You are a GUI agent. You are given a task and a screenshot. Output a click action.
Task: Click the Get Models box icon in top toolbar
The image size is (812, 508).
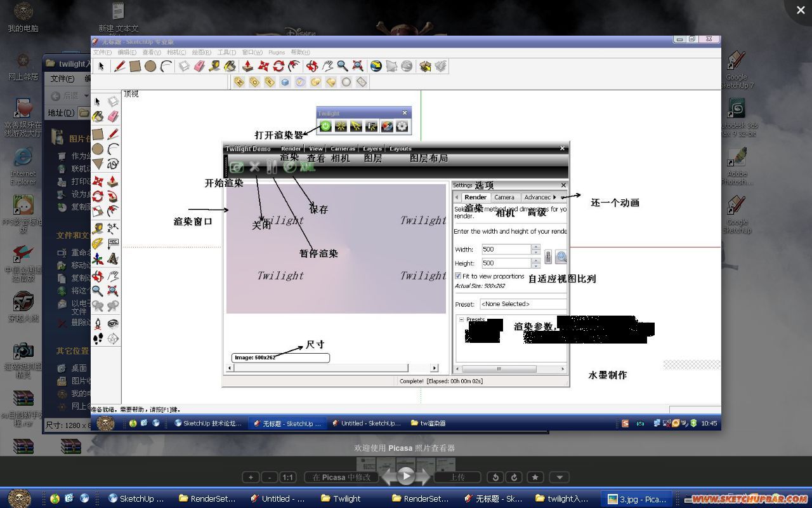coord(425,66)
